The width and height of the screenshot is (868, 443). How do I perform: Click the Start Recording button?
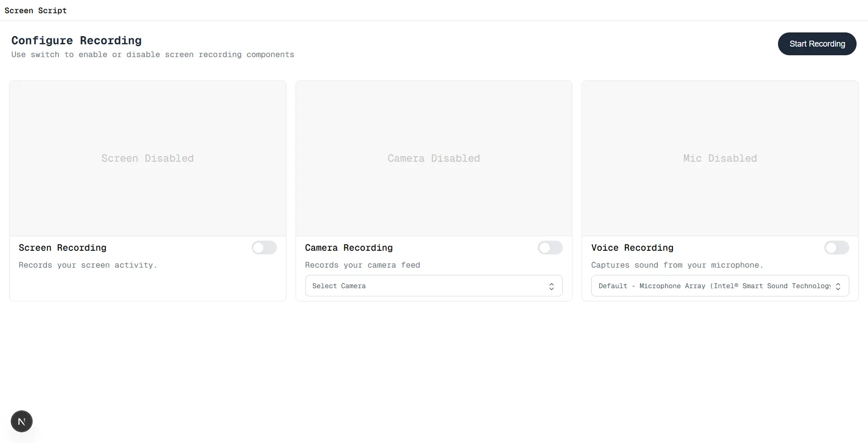817,44
